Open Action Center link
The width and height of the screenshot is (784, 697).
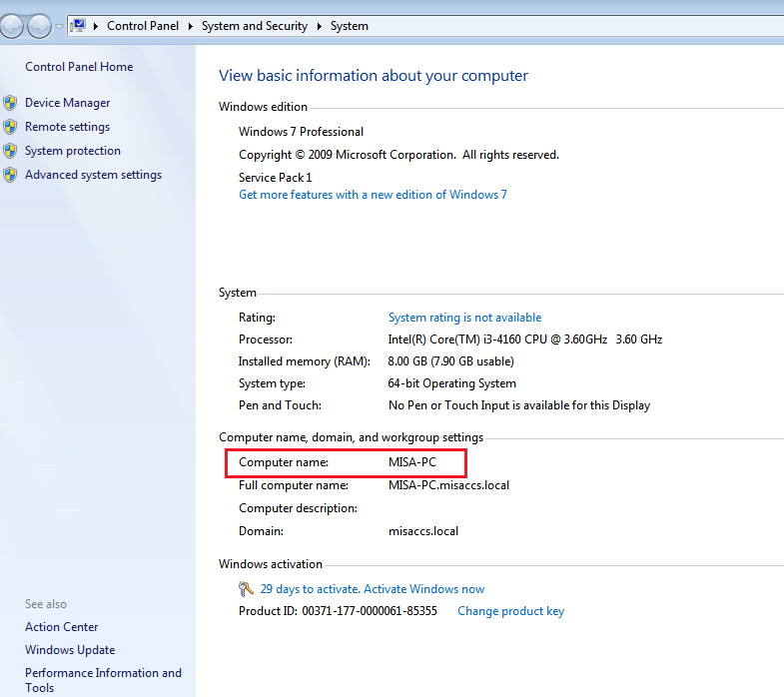[62, 626]
